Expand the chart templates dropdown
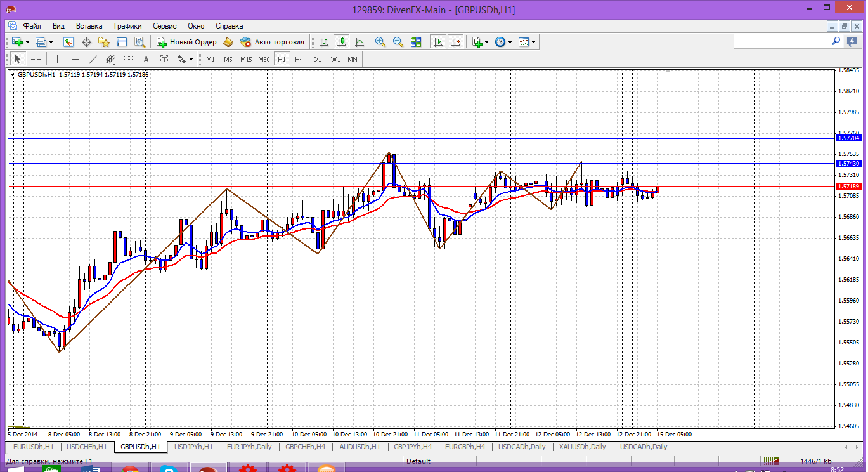The width and height of the screenshot is (868, 472). [534, 42]
